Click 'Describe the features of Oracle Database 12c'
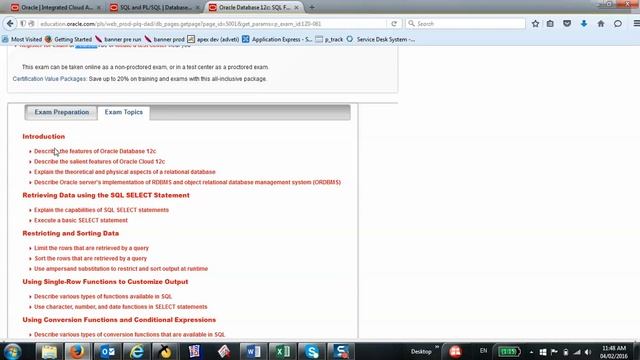This screenshot has height=360, width=640. coord(95,151)
